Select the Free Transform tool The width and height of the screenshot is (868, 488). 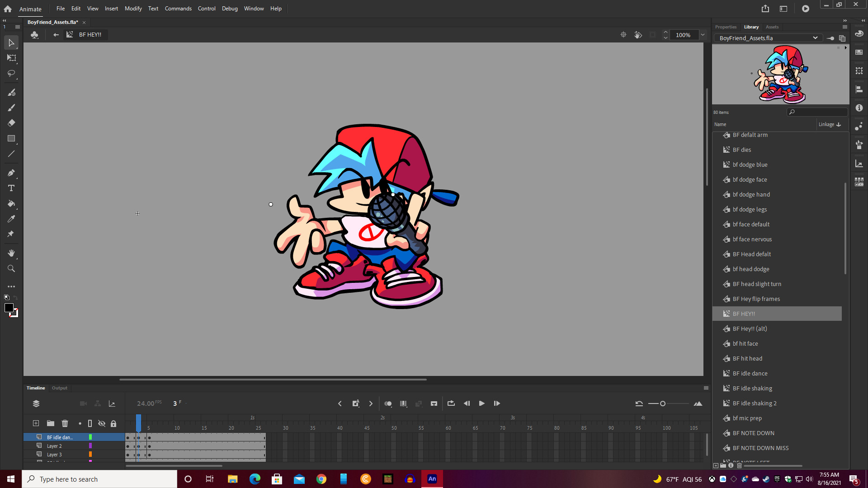pyautogui.click(x=11, y=58)
